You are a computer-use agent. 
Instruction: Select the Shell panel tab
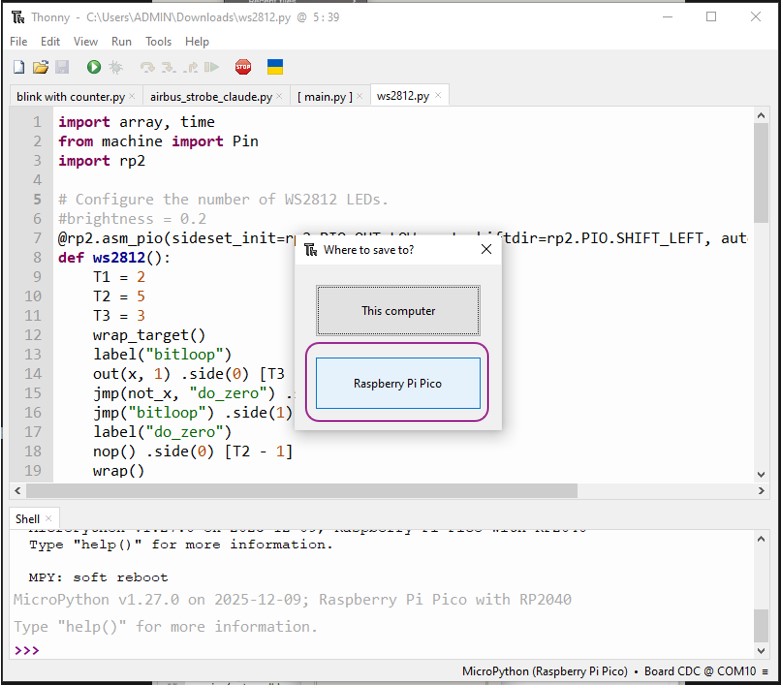click(x=27, y=519)
